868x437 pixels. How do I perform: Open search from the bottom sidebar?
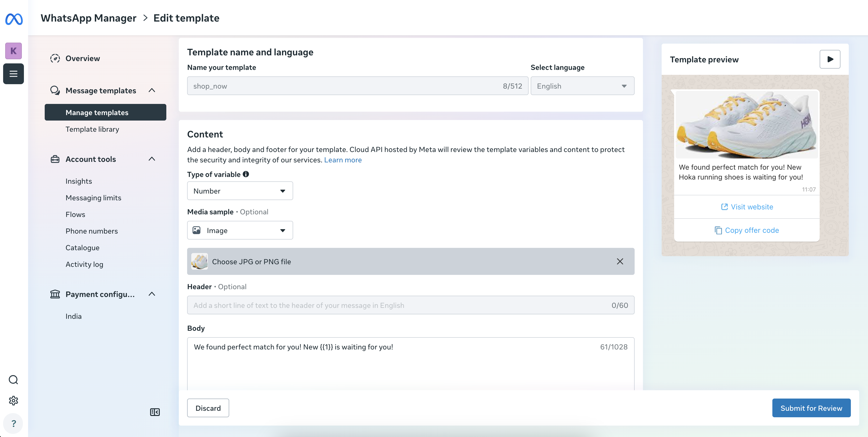[14, 379]
